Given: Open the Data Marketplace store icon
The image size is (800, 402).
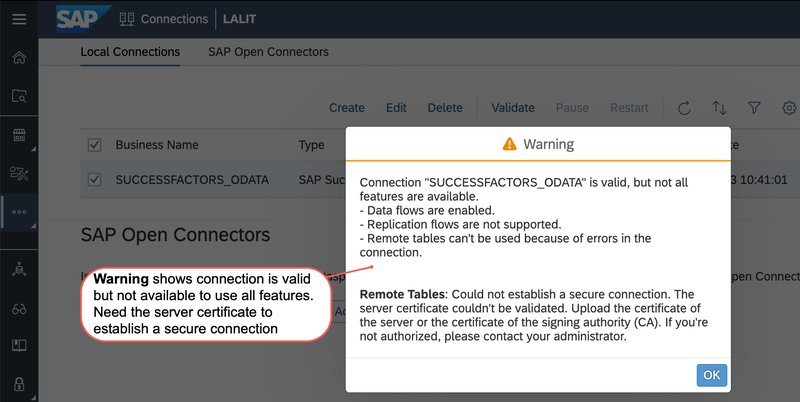Looking at the screenshot, I should coord(19,135).
